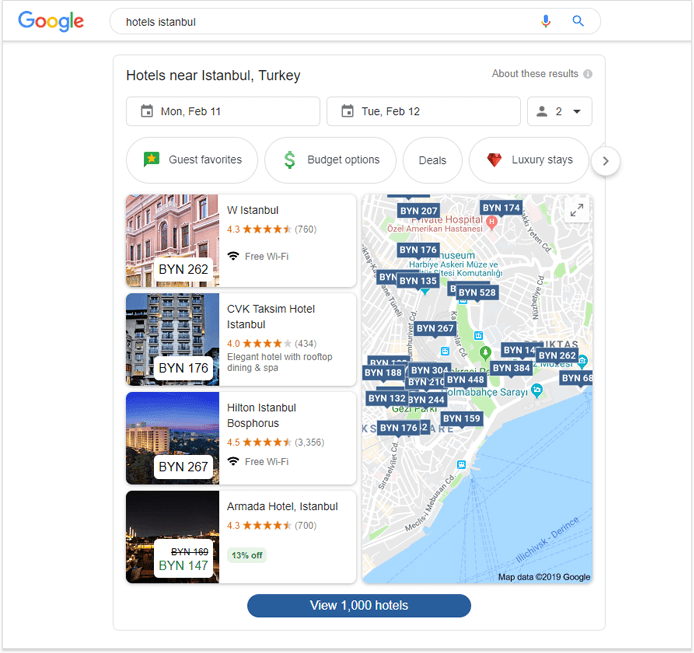Image resolution: width=694 pixels, height=653 pixels.
Task: Click the red hospital marker on map
Action: [x=491, y=221]
